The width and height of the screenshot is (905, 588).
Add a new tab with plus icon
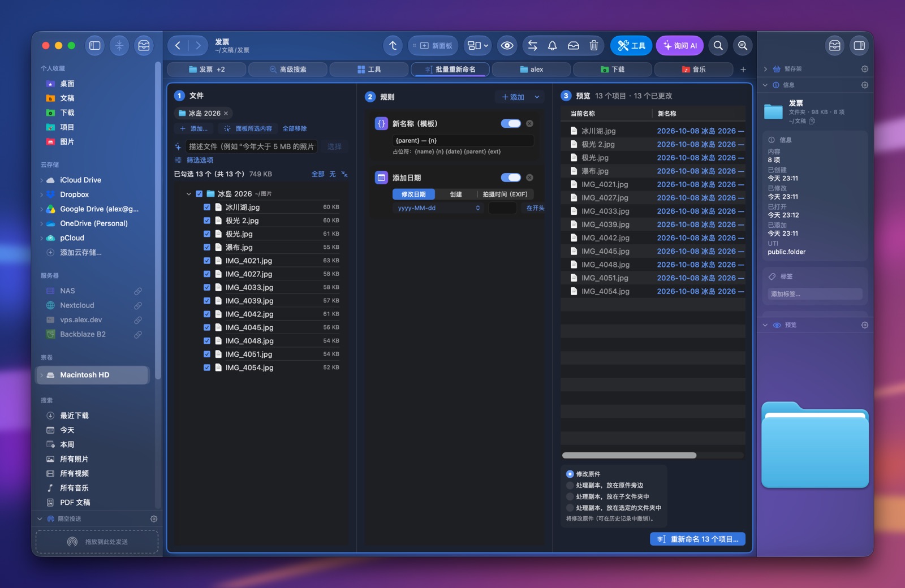(x=743, y=70)
